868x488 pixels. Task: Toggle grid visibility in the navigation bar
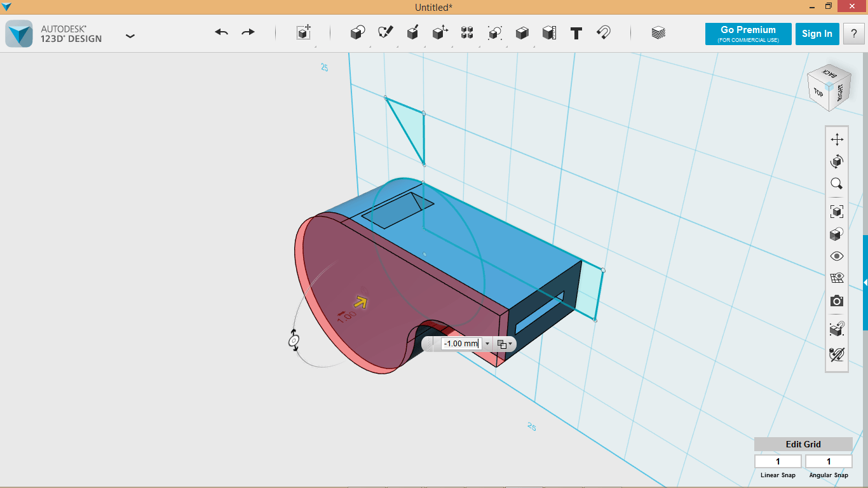(x=837, y=278)
